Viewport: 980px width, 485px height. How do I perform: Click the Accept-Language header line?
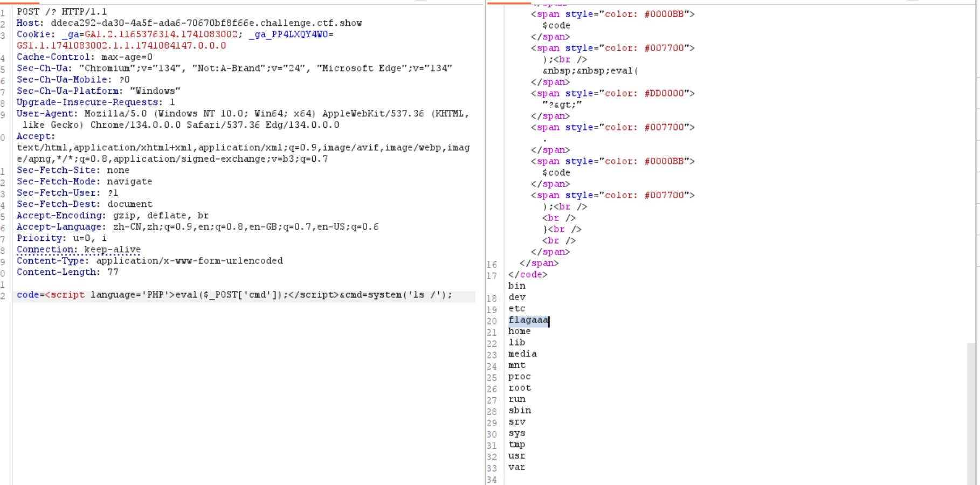(x=198, y=226)
